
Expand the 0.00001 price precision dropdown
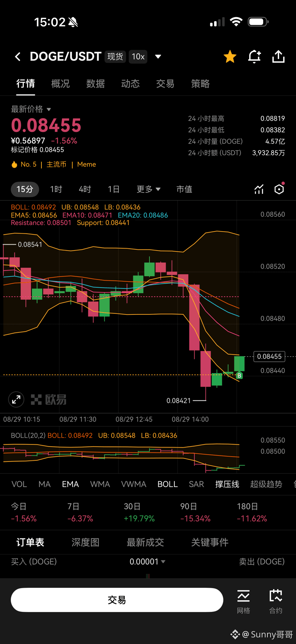(x=147, y=562)
